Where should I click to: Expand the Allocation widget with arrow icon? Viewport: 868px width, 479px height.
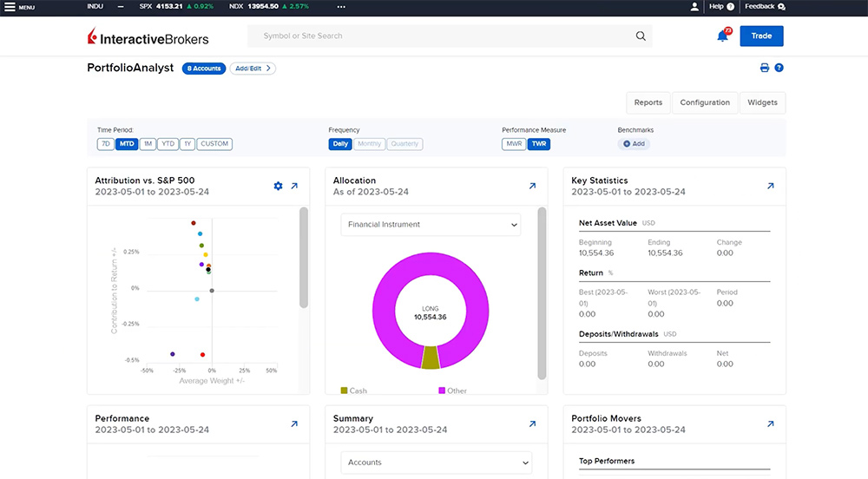click(532, 186)
